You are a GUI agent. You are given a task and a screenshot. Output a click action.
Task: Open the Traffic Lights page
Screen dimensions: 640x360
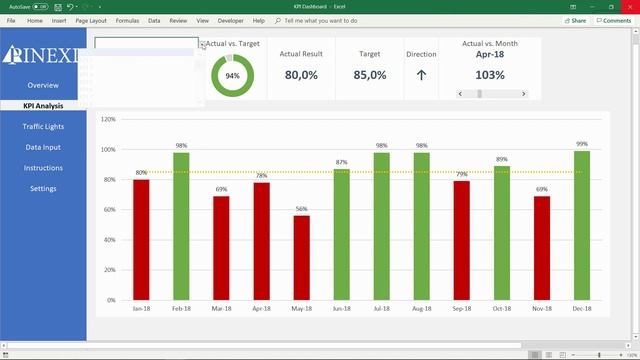pos(43,127)
